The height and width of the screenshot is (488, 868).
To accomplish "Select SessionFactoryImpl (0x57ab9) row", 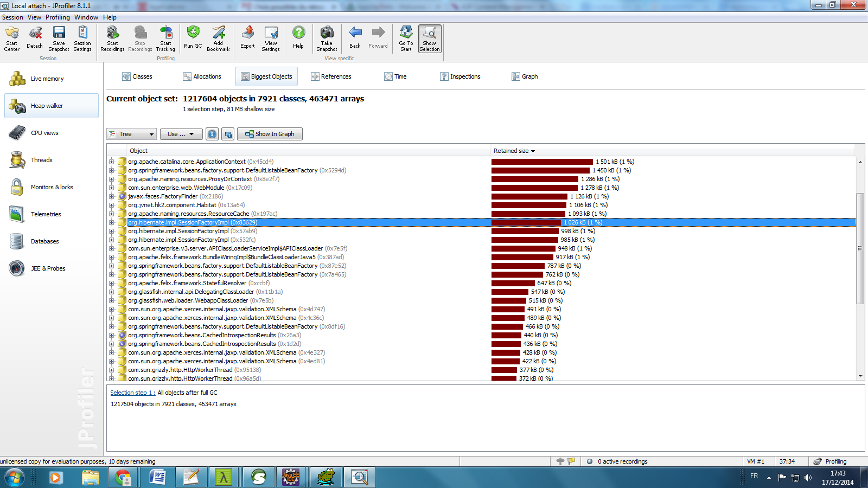I will [481, 231].
